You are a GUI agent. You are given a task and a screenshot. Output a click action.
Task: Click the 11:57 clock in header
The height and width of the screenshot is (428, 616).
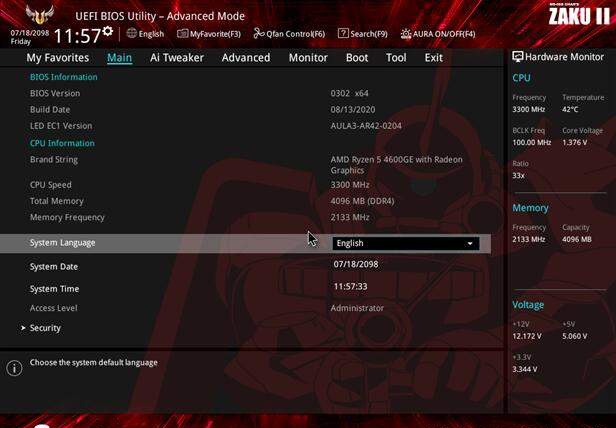tap(77, 36)
